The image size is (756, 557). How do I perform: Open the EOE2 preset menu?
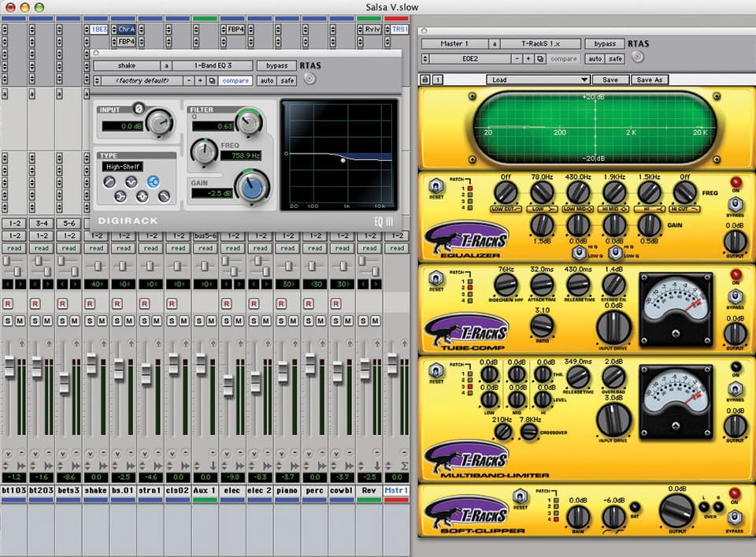click(470, 58)
